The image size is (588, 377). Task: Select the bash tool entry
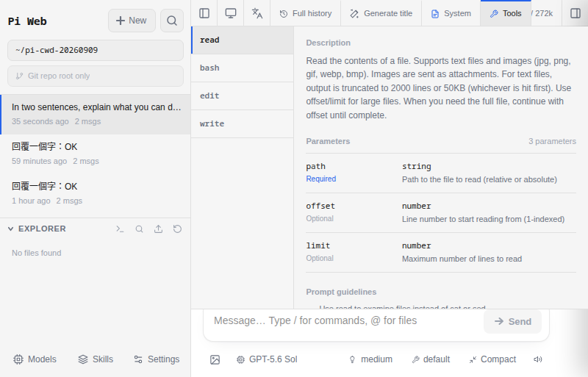(243, 68)
